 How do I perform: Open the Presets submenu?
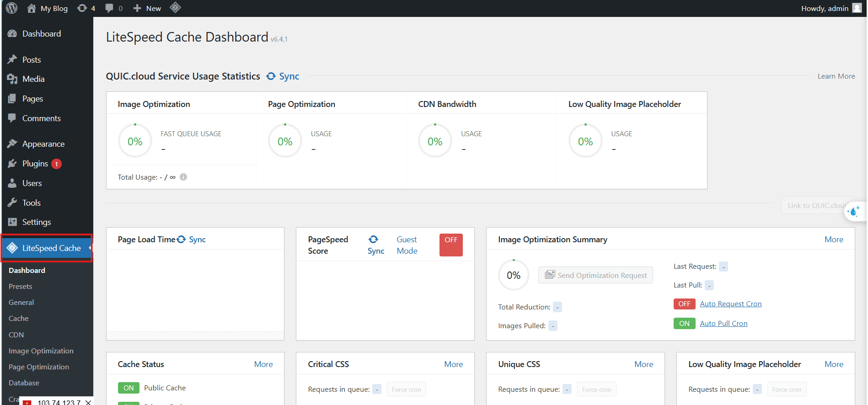21,287
